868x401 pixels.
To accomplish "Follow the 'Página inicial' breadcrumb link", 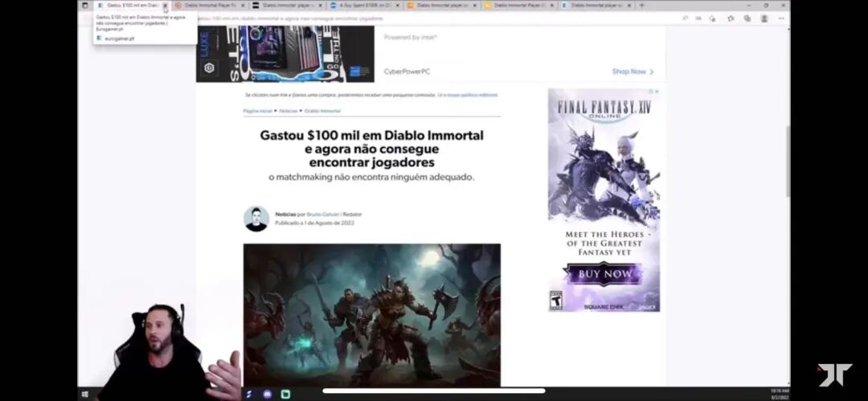I will point(257,111).
